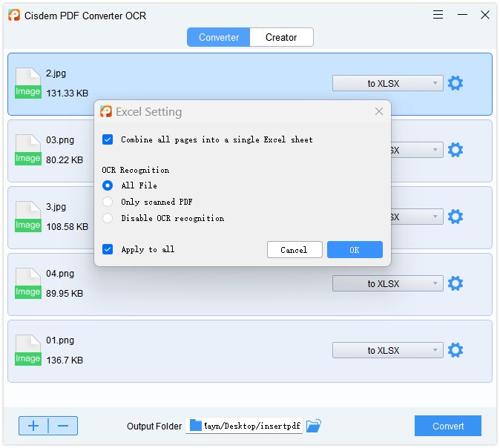Select the 03.png file name
500x448 pixels.
coord(60,140)
